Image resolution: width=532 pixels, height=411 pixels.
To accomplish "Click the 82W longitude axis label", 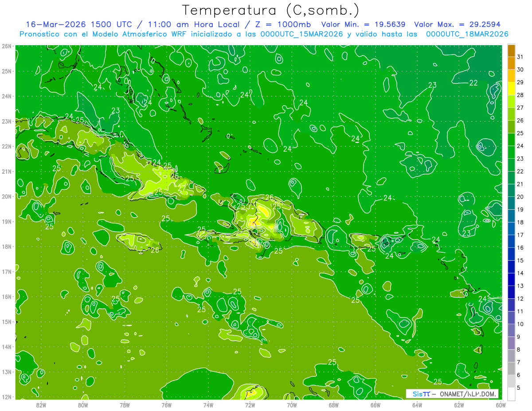I will [41, 405].
